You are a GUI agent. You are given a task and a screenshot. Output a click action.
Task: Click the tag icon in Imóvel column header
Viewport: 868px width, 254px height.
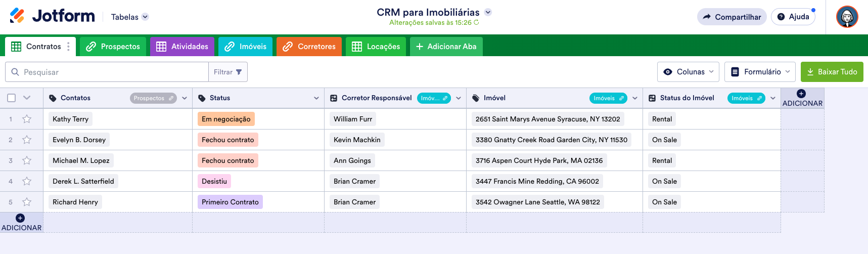[x=476, y=98]
